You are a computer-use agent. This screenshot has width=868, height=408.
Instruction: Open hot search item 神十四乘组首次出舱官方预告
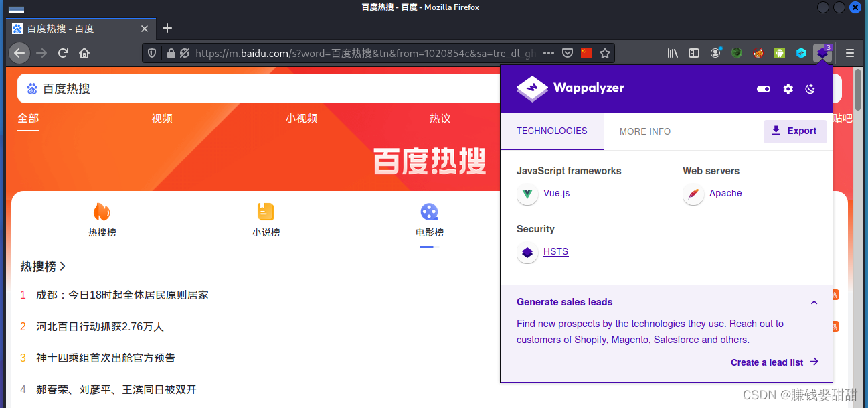coord(106,358)
